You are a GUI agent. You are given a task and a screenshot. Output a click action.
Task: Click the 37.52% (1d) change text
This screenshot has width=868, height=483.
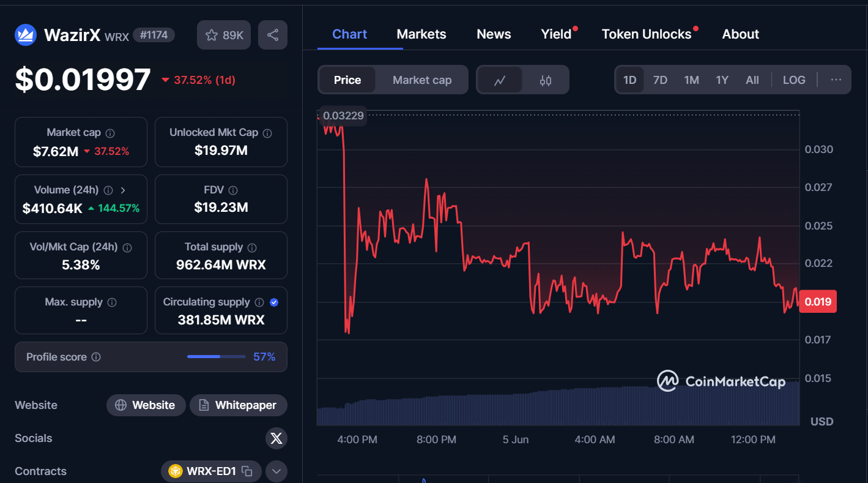pos(204,80)
